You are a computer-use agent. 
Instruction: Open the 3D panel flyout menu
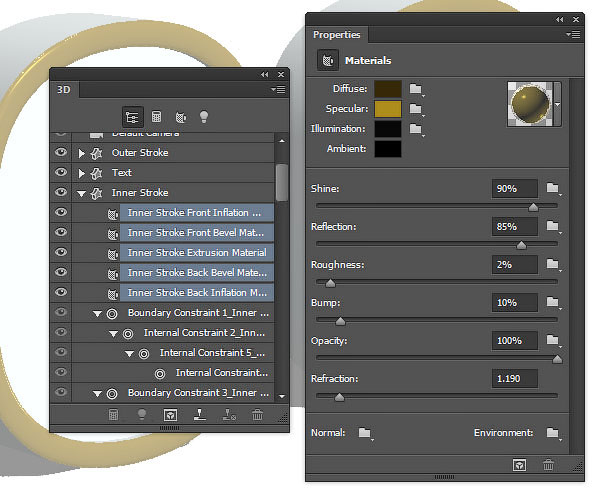click(x=279, y=90)
